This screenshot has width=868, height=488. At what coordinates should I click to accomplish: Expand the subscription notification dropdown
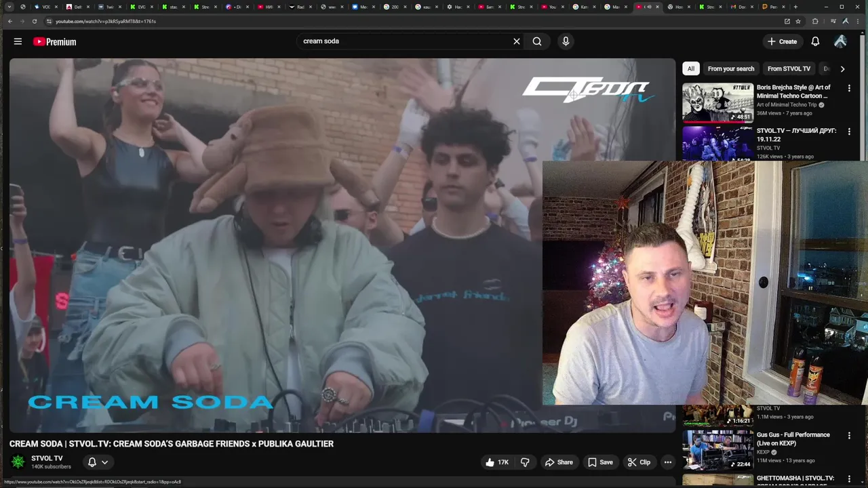tap(98, 462)
